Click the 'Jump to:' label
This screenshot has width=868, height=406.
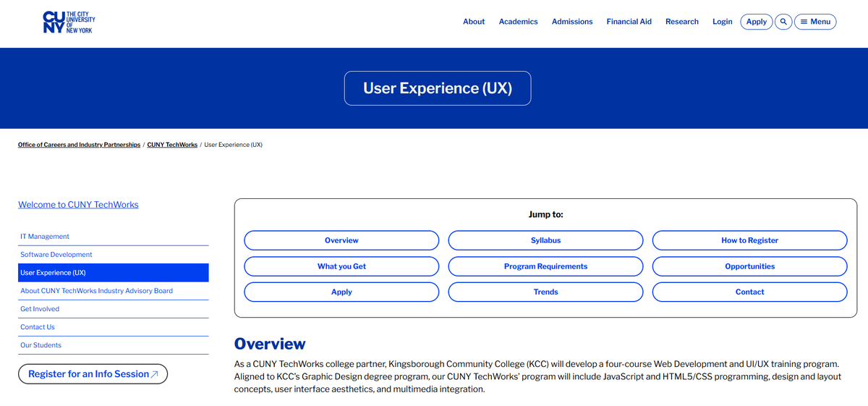click(x=545, y=215)
